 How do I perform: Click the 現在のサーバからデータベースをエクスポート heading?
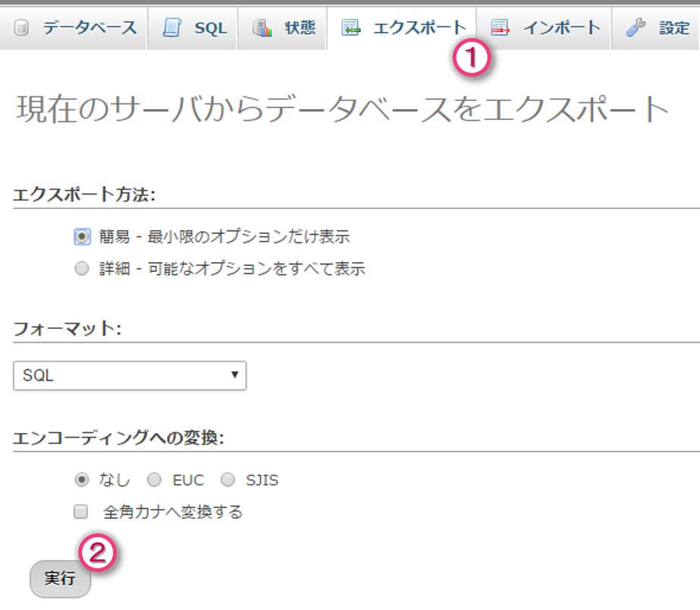pos(342,109)
